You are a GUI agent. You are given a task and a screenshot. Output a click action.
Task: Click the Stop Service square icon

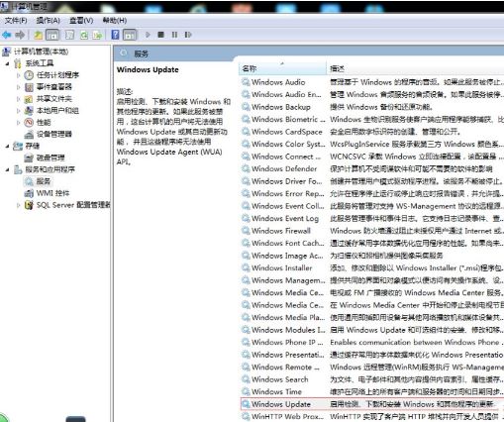pos(160,35)
